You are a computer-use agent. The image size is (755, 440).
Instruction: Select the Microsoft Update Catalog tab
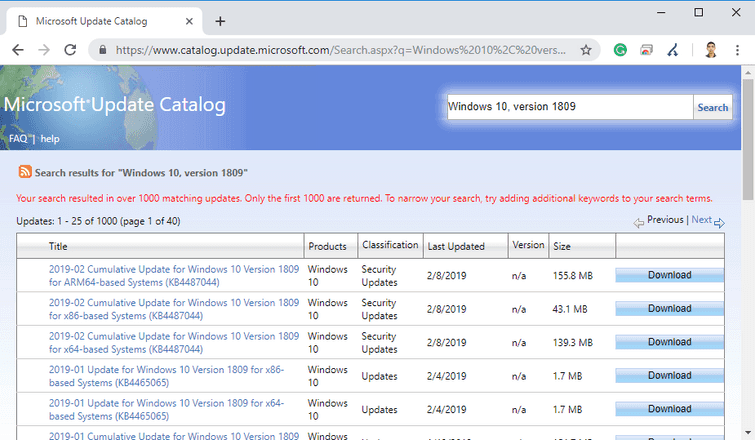point(104,21)
